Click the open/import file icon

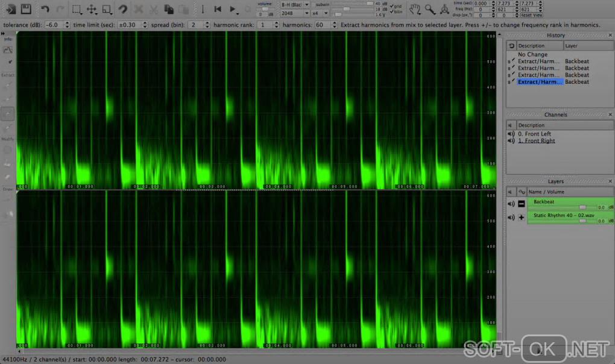tap(10, 9)
